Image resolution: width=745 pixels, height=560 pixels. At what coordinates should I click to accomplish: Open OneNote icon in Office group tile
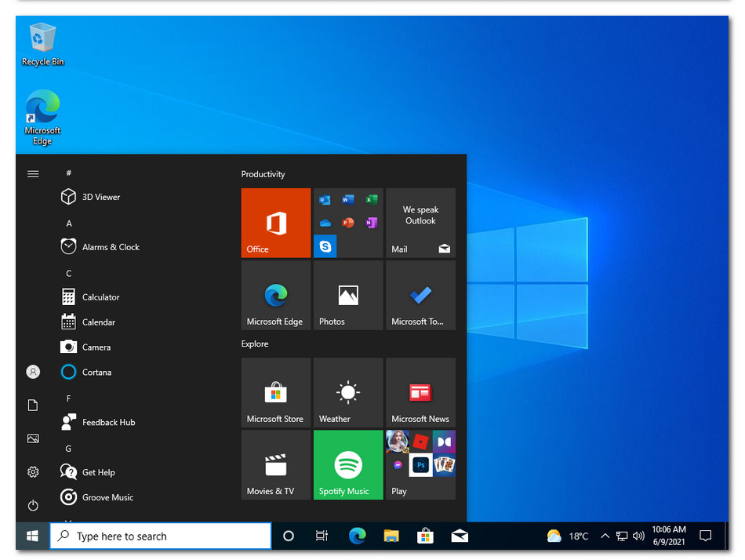coord(372,223)
